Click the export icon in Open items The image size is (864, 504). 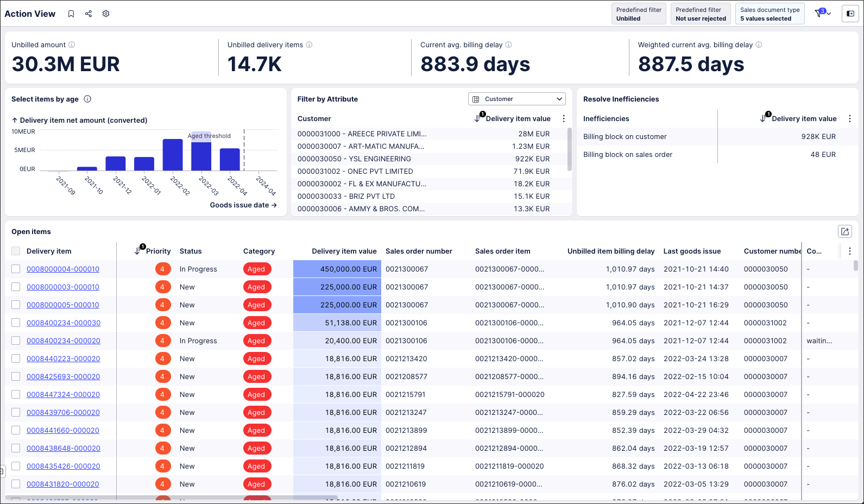point(845,231)
